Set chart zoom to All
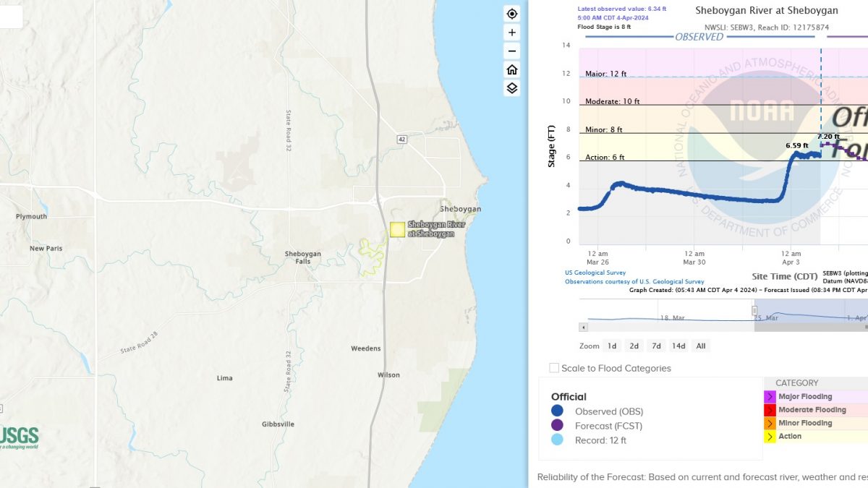 click(x=701, y=346)
